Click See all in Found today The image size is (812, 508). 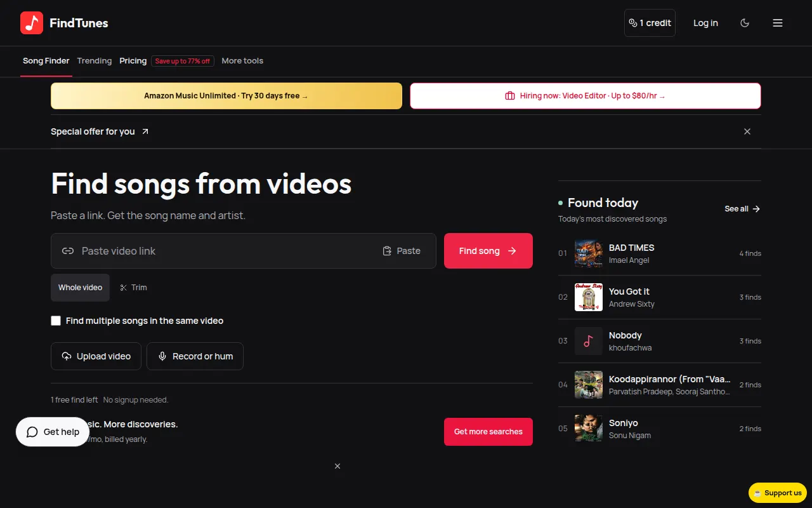[x=742, y=209]
